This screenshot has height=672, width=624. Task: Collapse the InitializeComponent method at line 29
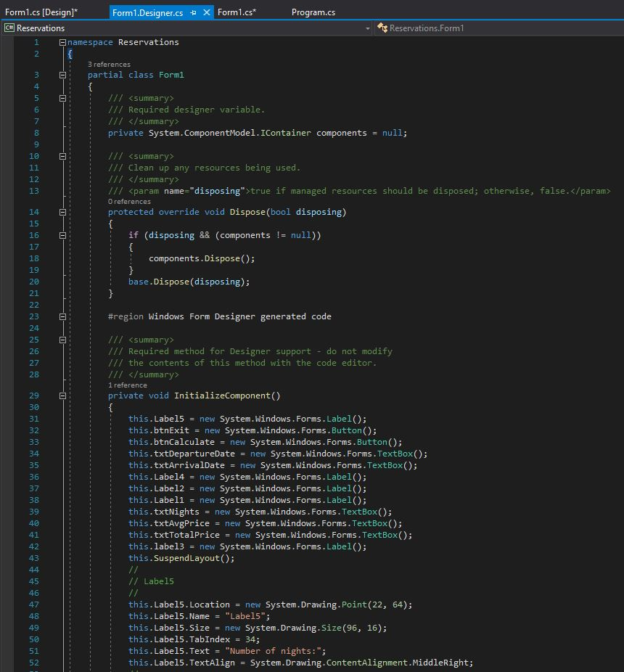(x=62, y=396)
